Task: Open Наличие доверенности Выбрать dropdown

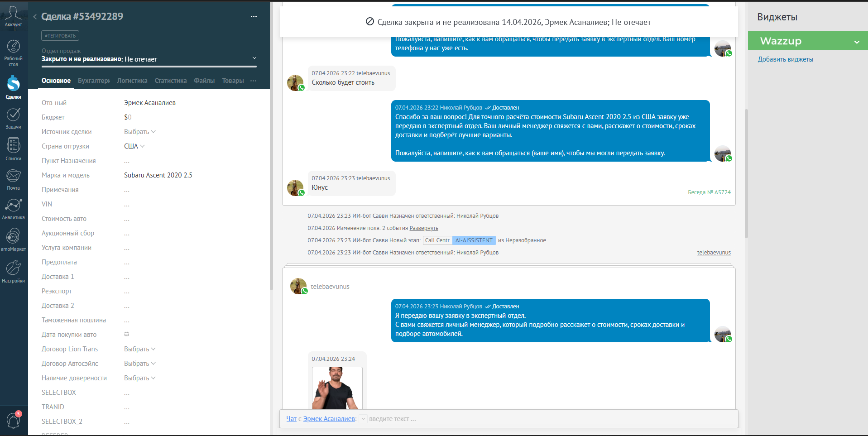Action: tap(139, 378)
